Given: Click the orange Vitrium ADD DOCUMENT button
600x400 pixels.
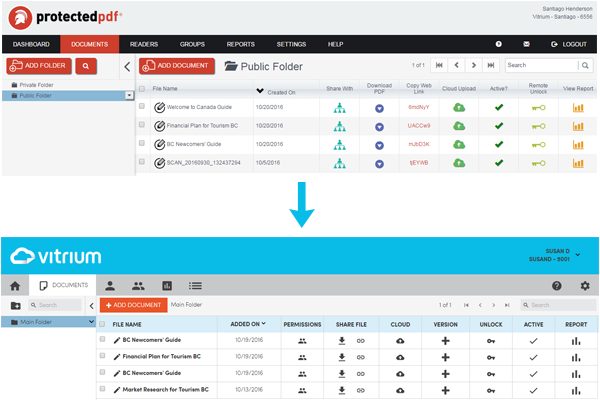Looking at the screenshot, I should [133, 305].
